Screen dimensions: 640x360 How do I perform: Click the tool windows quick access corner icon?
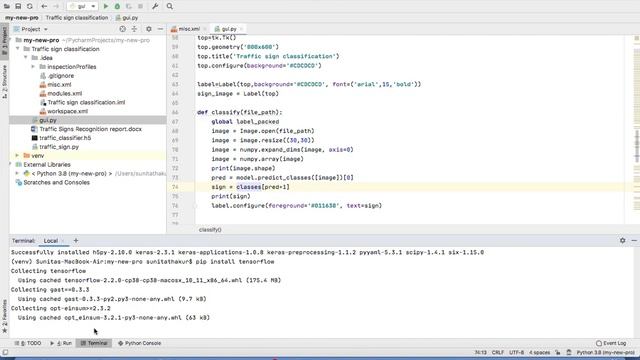(x=5, y=352)
